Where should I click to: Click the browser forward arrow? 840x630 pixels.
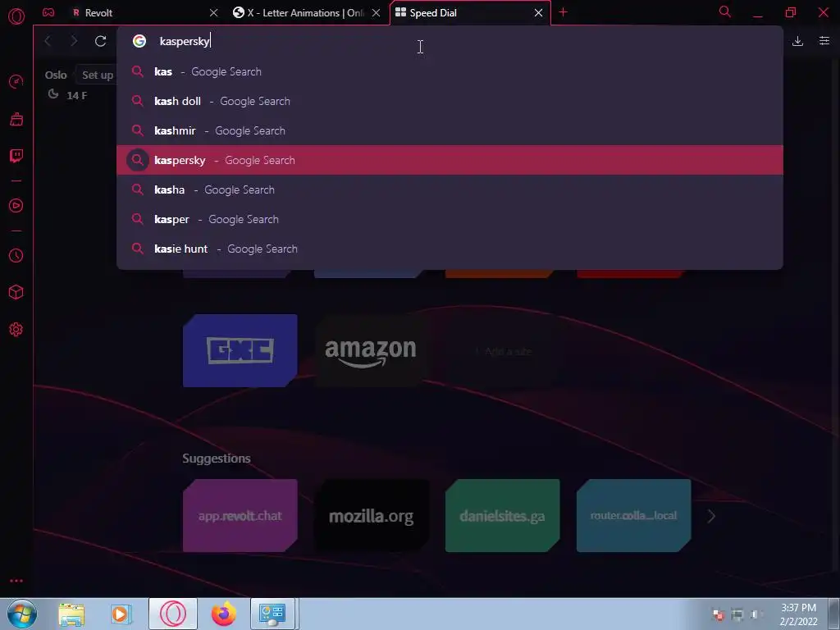coord(74,41)
